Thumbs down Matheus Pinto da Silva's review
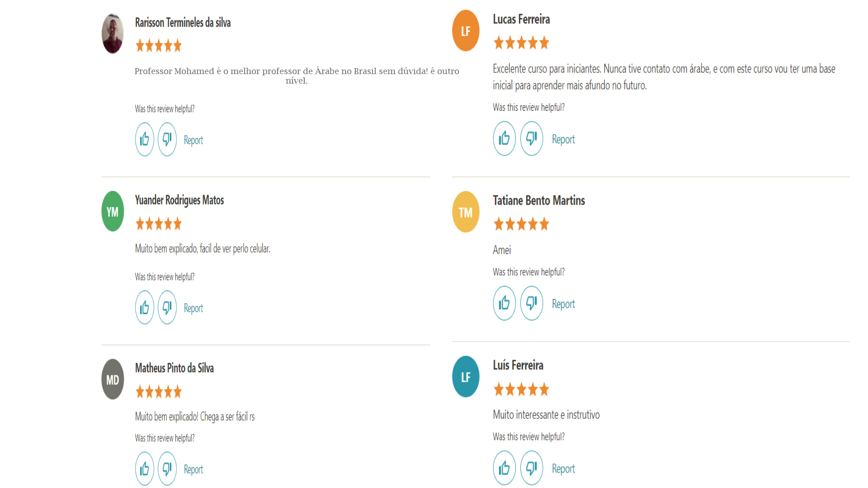The image size is (868, 488). (167, 469)
